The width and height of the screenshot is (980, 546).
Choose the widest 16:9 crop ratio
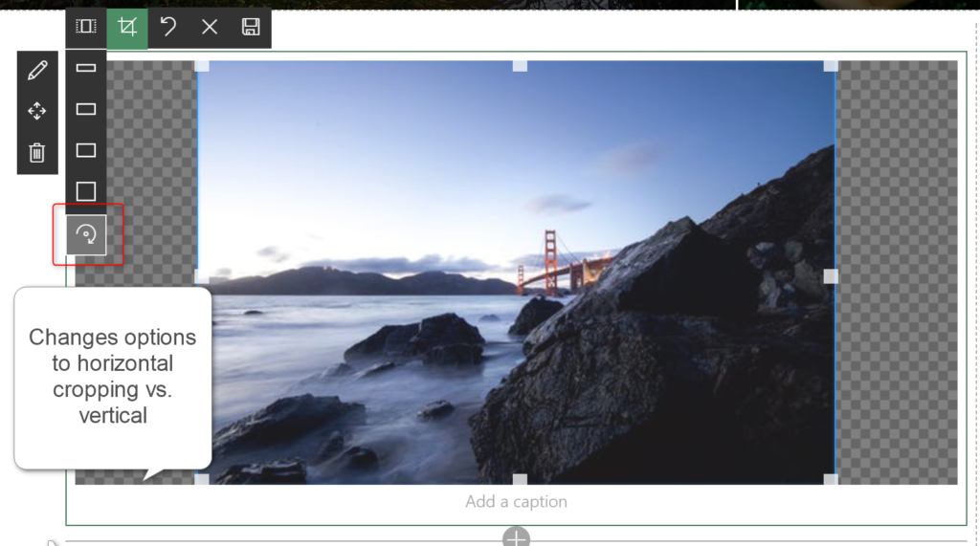[x=85, y=68]
